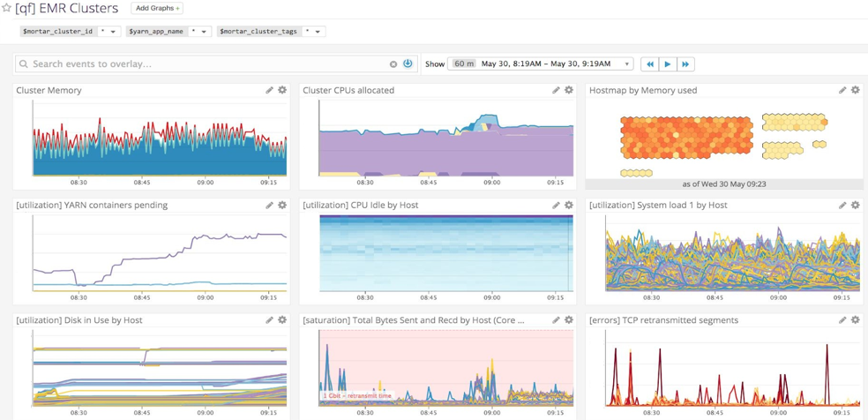This screenshot has height=420, width=868.
Task: Open the $mortar_cluster_tags variable dropdown
Action: [x=313, y=32]
